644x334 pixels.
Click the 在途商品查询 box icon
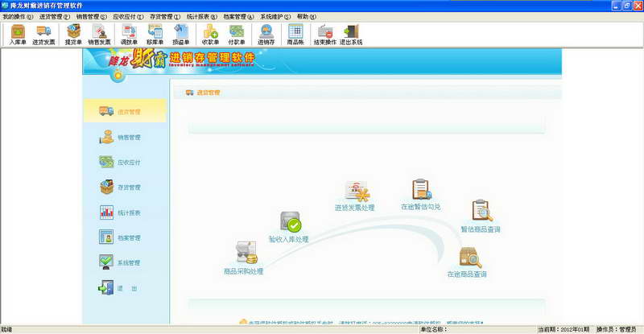(x=469, y=258)
